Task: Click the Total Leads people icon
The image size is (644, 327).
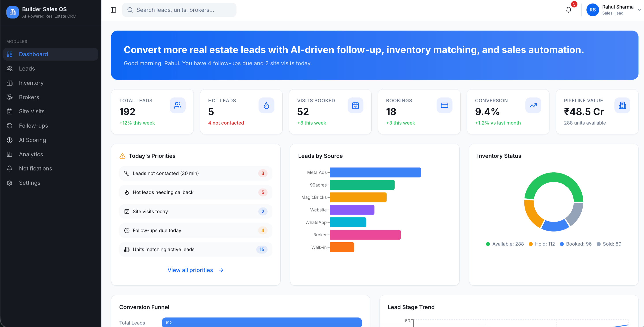Action: click(177, 105)
